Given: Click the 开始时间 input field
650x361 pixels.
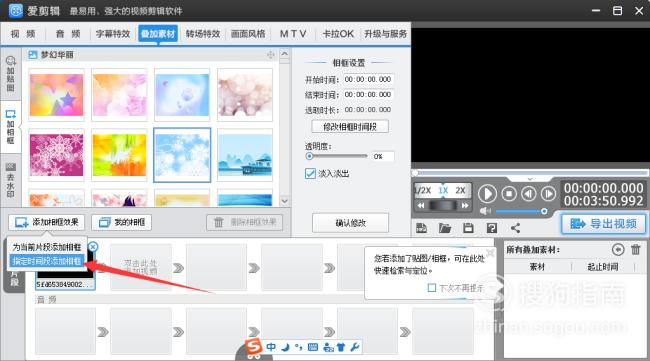Looking at the screenshot, I should click(x=368, y=79).
